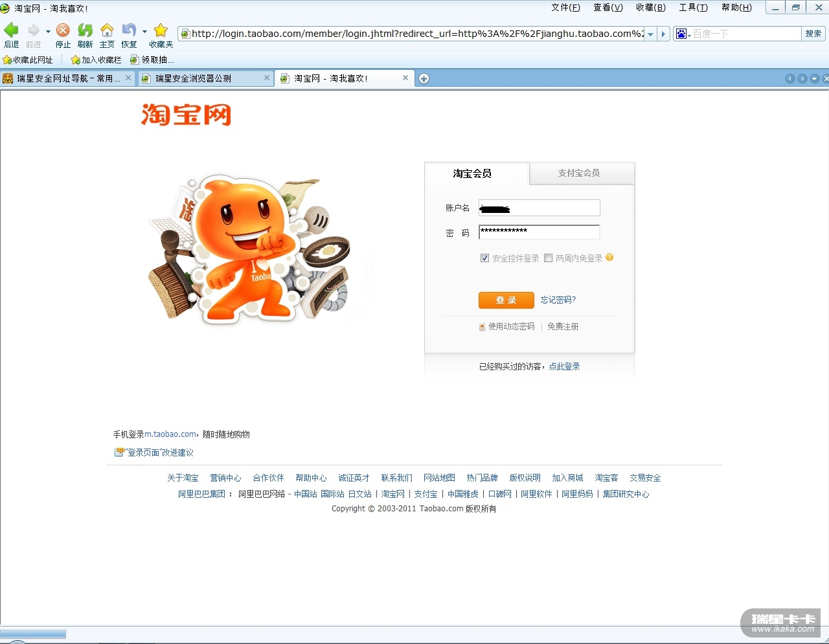The image size is (829, 644).
Task: Click the 交易安全 footer link
Action: 645,478
